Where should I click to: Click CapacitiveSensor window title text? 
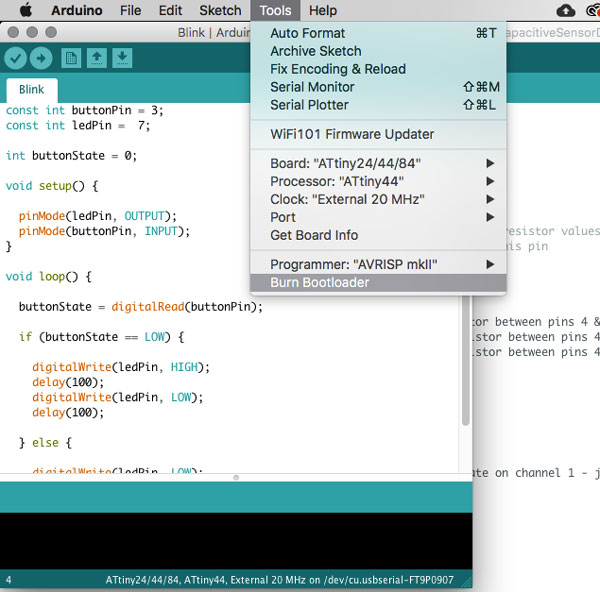click(553, 33)
